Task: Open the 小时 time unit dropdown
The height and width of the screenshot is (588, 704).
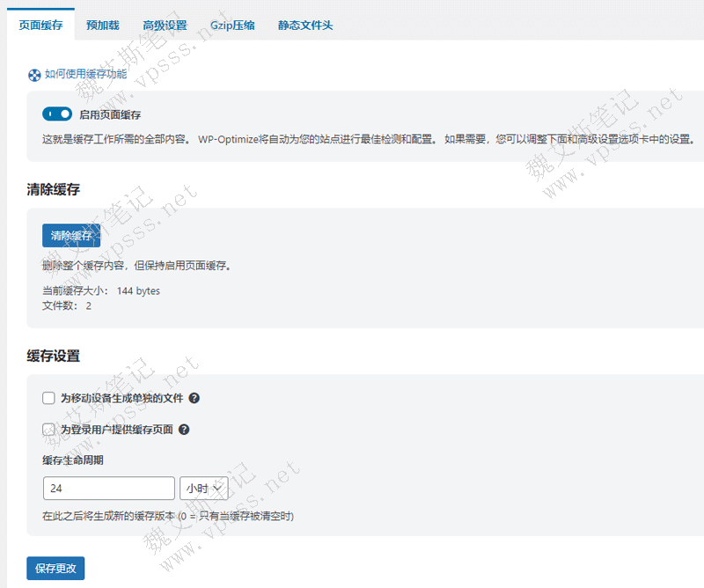Action: click(203, 489)
